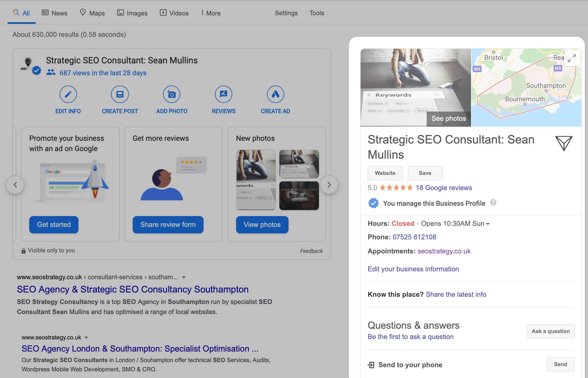Viewport: 588px width, 378px height.
Task: Click the Edit Info pencil icon
Action: pyautogui.click(x=68, y=94)
